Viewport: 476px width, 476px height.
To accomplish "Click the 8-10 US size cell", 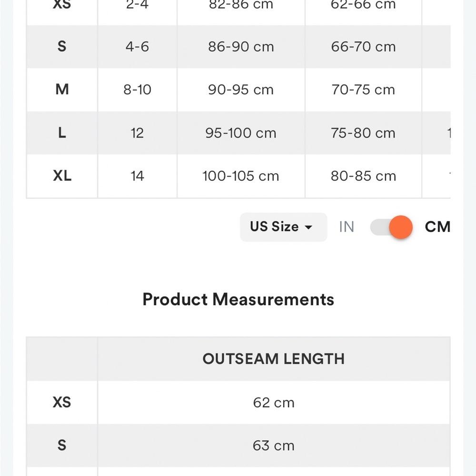I will click(137, 89).
